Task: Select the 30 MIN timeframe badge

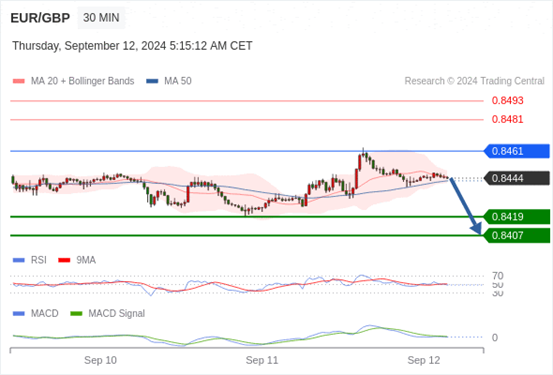Action: [101, 18]
